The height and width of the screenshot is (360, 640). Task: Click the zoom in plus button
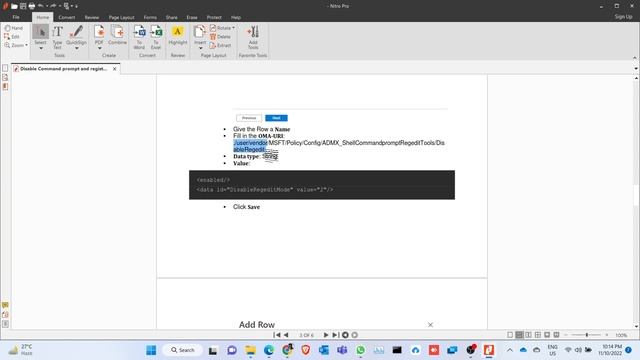point(607,335)
